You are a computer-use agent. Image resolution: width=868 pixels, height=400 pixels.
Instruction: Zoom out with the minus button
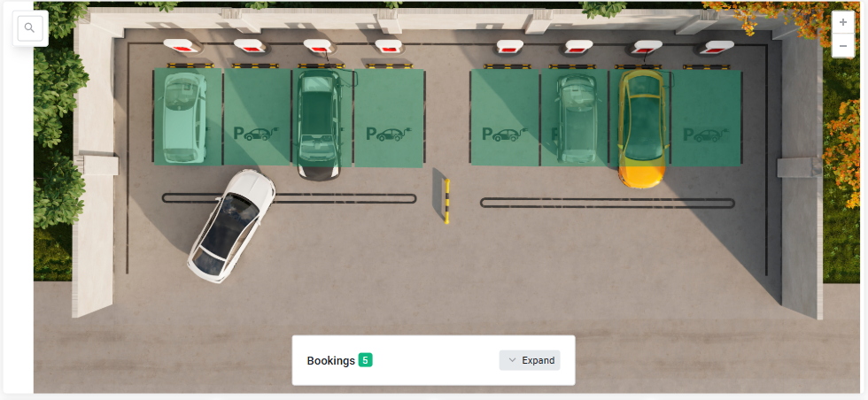[x=842, y=46]
